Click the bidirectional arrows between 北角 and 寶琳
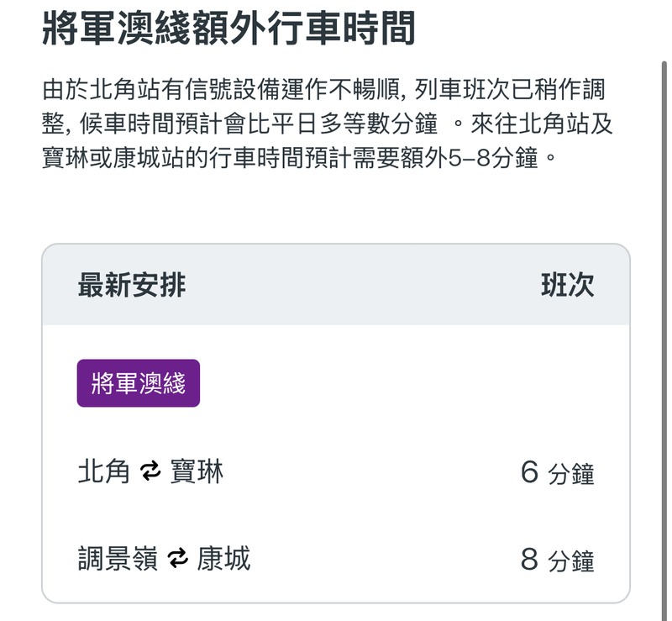Viewport: 672px width, 621px height. coord(150,471)
